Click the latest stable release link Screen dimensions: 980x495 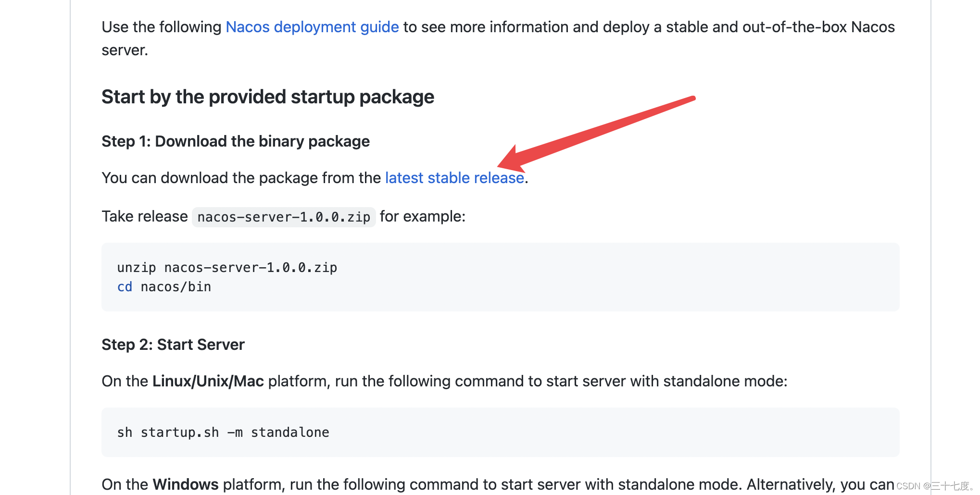[454, 178]
